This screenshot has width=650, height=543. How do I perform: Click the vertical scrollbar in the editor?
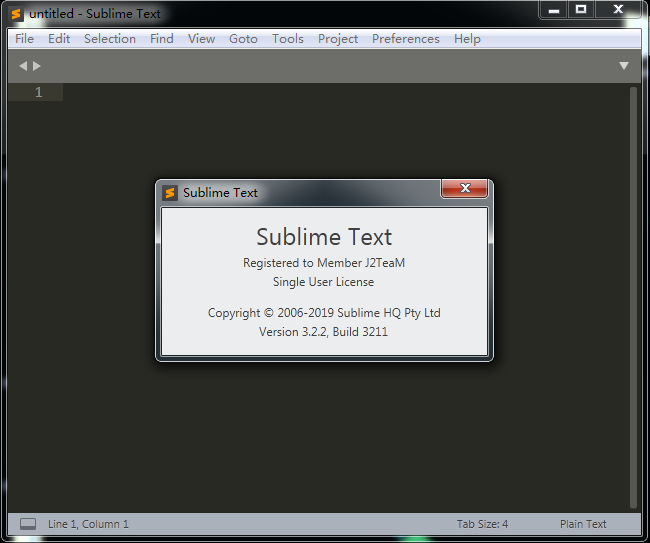pos(633,297)
